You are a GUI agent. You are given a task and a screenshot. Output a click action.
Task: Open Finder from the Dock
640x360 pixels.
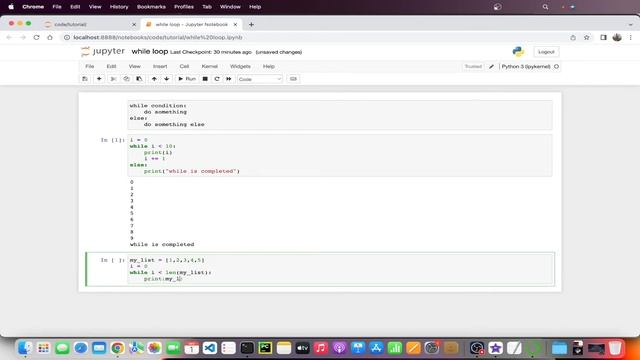[x=24, y=348]
